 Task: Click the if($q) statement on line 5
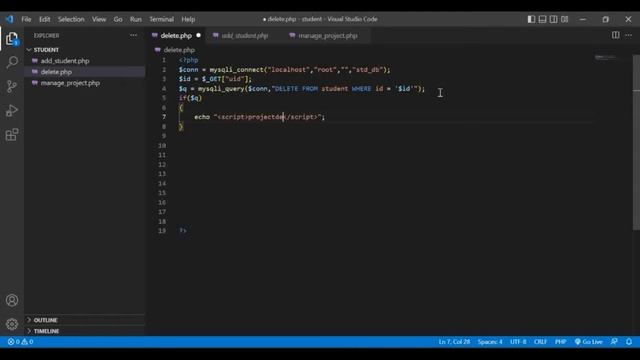[190, 98]
